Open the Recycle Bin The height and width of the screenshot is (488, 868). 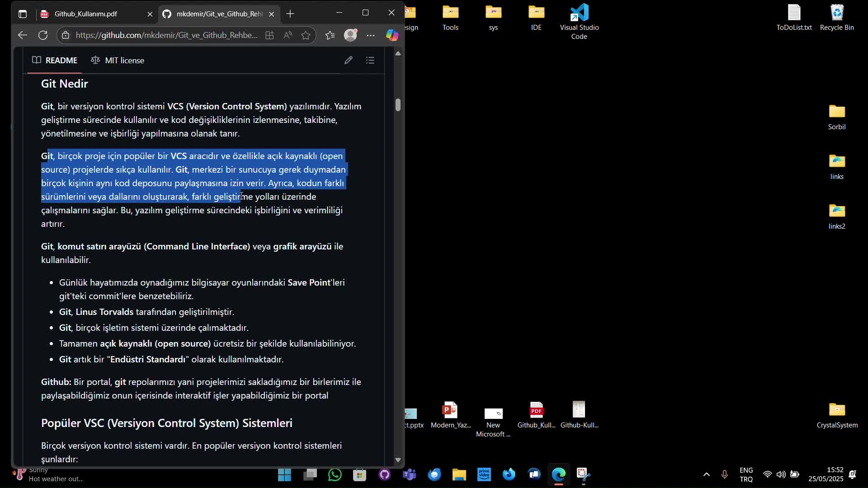[x=837, y=18]
